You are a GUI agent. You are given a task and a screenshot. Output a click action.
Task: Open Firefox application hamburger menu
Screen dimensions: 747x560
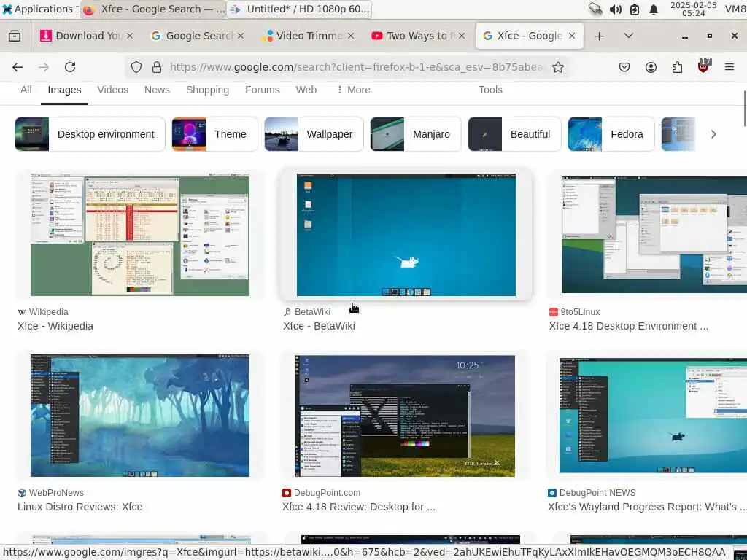point(729,67)
